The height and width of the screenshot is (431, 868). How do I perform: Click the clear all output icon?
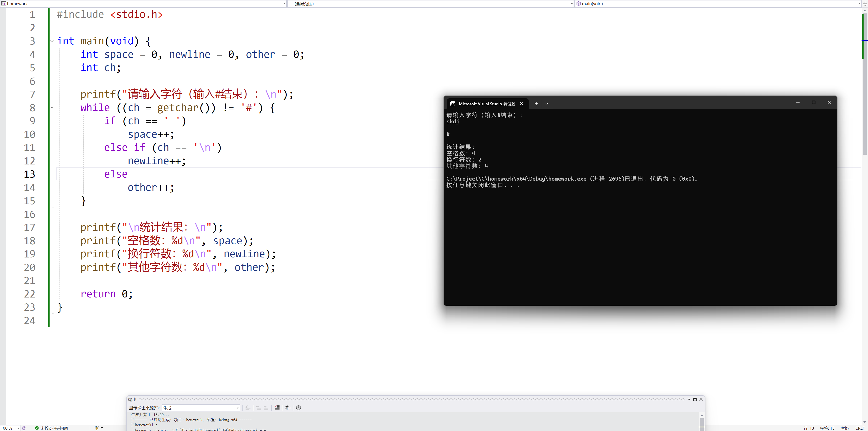277,408
